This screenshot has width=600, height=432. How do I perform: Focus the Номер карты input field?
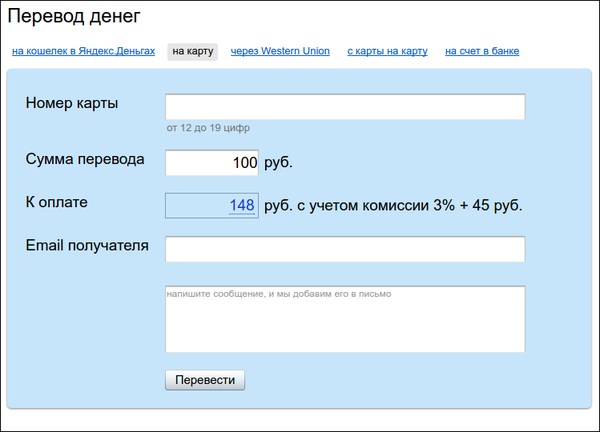[345, 107]
